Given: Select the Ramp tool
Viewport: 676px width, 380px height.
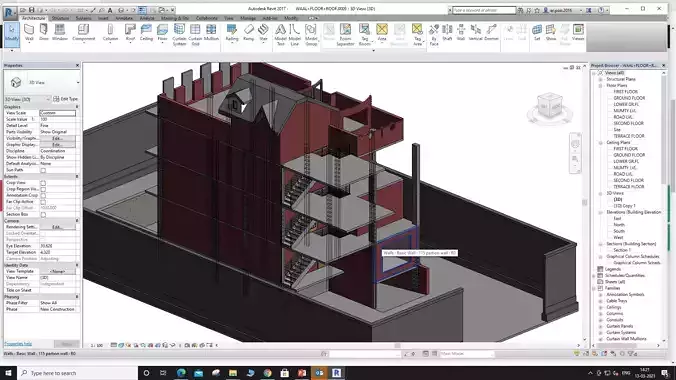Looking at the screenshot, I should [249, 32].
